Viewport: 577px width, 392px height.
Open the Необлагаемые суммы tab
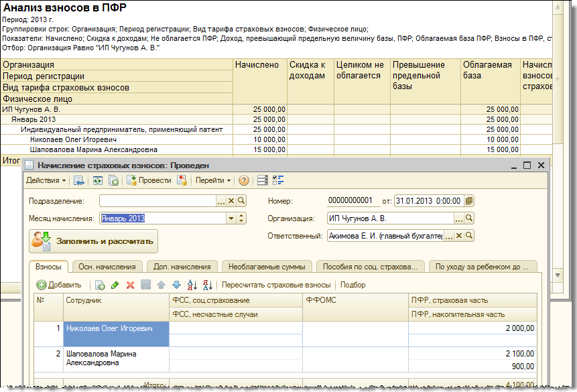point(266,267)
